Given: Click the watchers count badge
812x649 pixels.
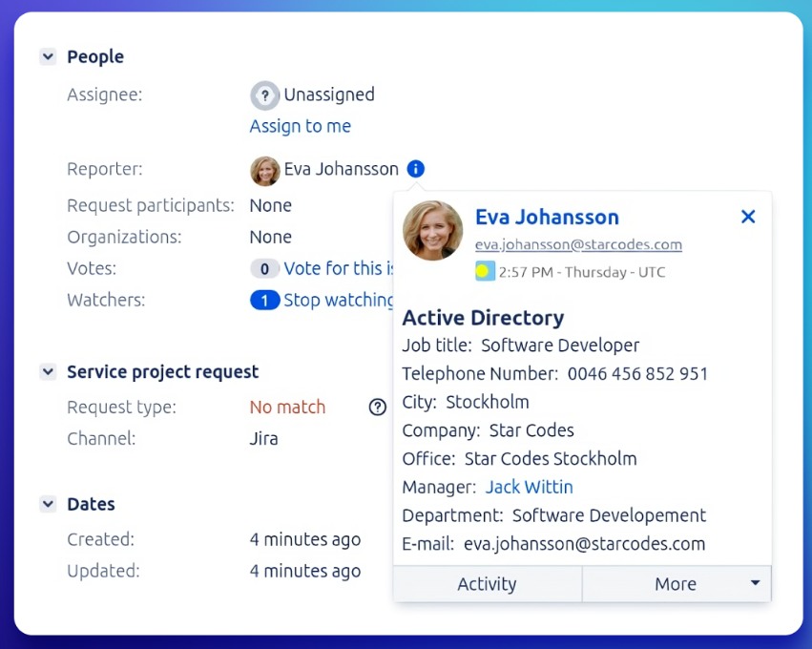Looking at the screenshot, I should (x=264, y=301).
